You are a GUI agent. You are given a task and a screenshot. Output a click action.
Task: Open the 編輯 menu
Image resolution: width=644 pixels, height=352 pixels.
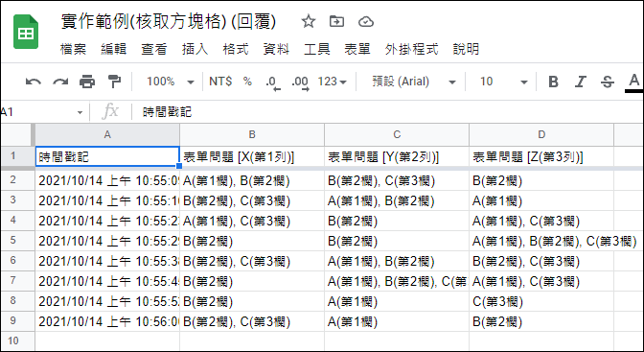pos(114,49)
